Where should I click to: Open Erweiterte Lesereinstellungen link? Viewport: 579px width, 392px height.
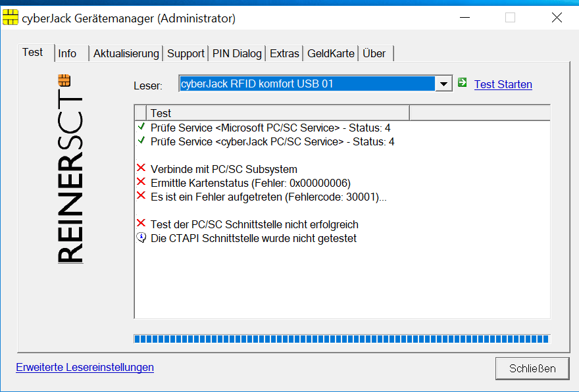click(x=85, y=367)
